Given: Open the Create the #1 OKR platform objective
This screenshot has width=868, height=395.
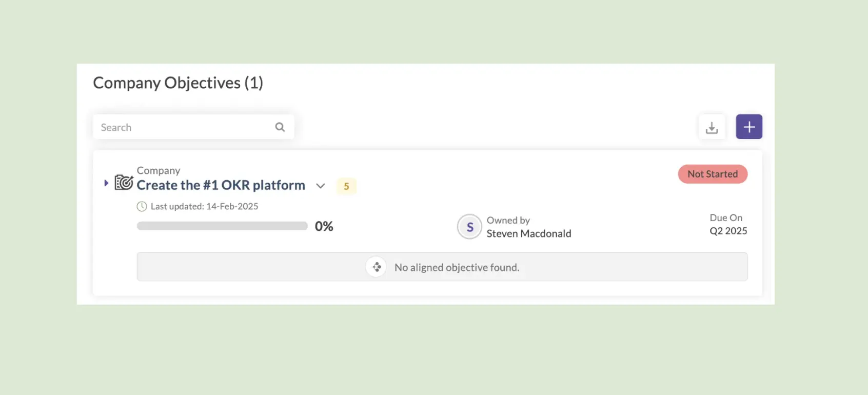Looking at the screenshot, I should coord(221,185).
